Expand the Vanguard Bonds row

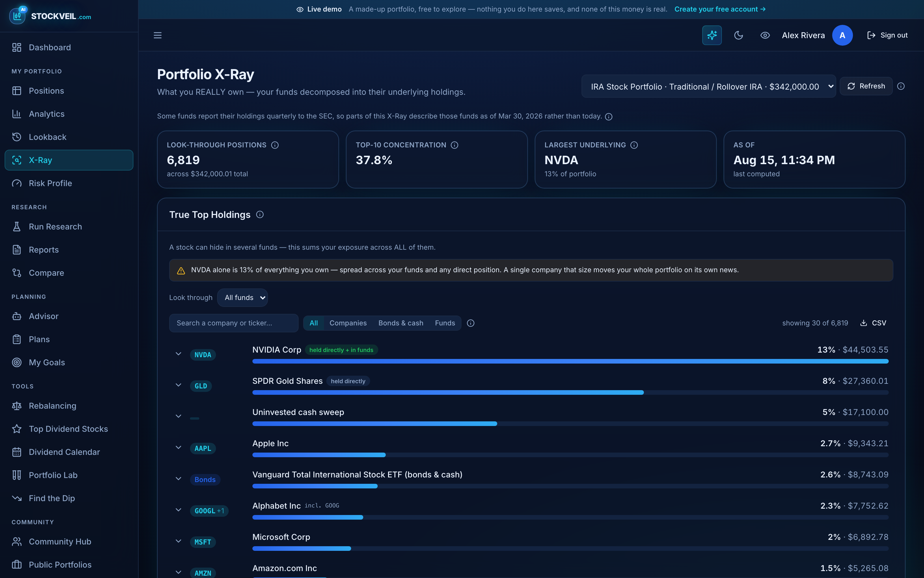pos(178,479)
